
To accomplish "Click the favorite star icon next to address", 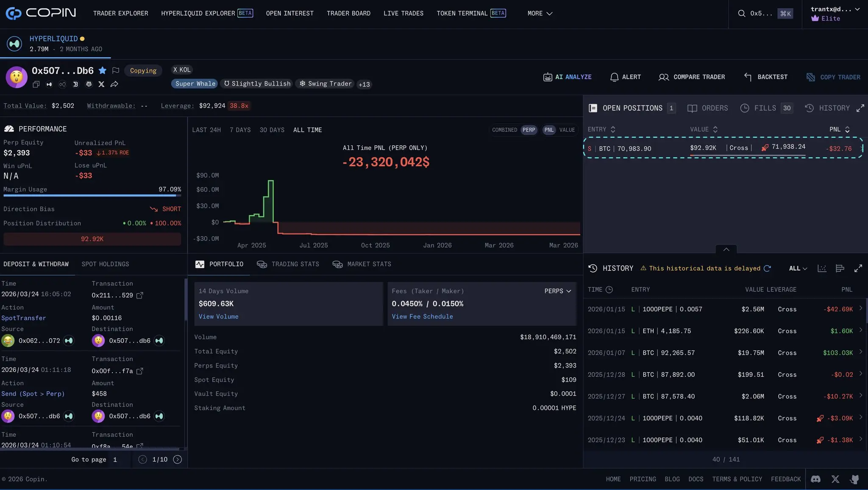I will [x=102, y=70].
